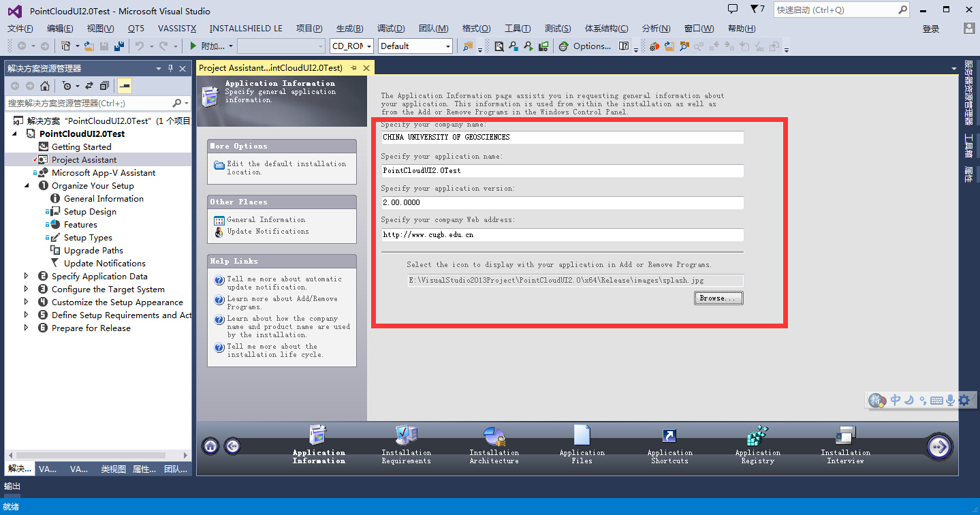This screenshot has height=515, width=980.
Task: Click the Visual Assist tomato icon
Action: [x=654, y=46]
